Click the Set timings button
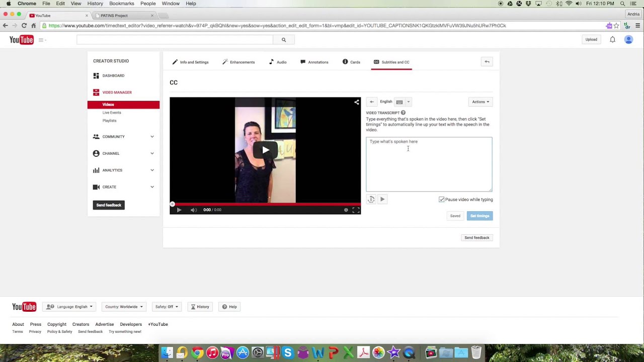The height and width of the screenshot is (362, 644). (480, 216)
